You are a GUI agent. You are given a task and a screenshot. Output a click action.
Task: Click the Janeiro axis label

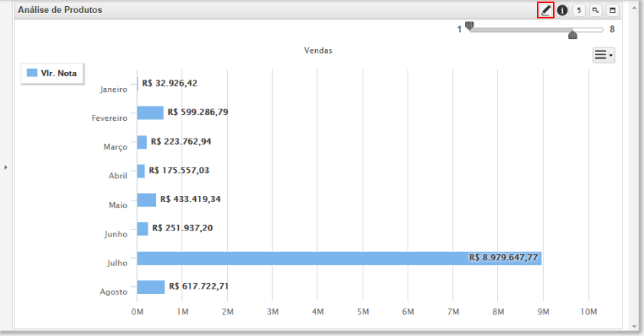(114, 89)
